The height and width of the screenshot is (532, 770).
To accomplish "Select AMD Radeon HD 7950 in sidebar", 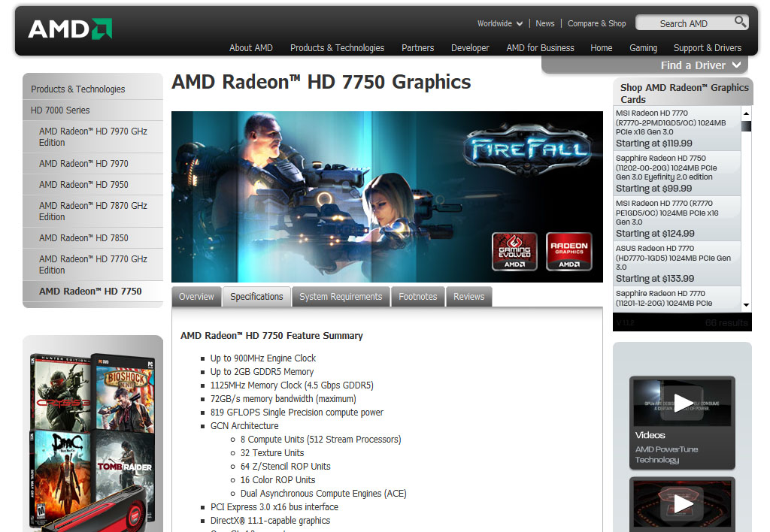I will click(x=84, y=185).
